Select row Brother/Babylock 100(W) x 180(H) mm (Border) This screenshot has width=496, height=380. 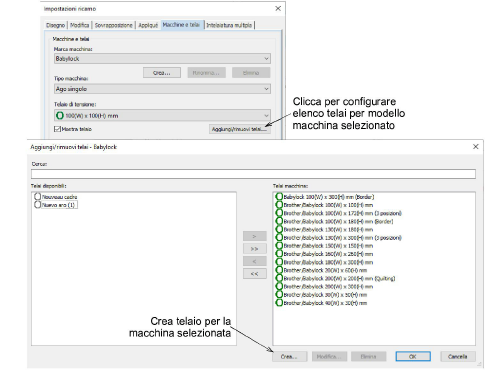[x=334, y=221]
